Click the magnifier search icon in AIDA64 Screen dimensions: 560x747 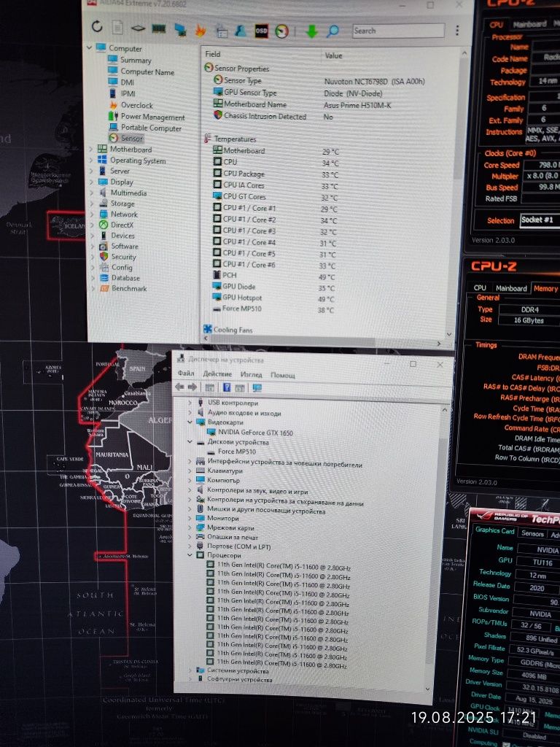[332, 31]
